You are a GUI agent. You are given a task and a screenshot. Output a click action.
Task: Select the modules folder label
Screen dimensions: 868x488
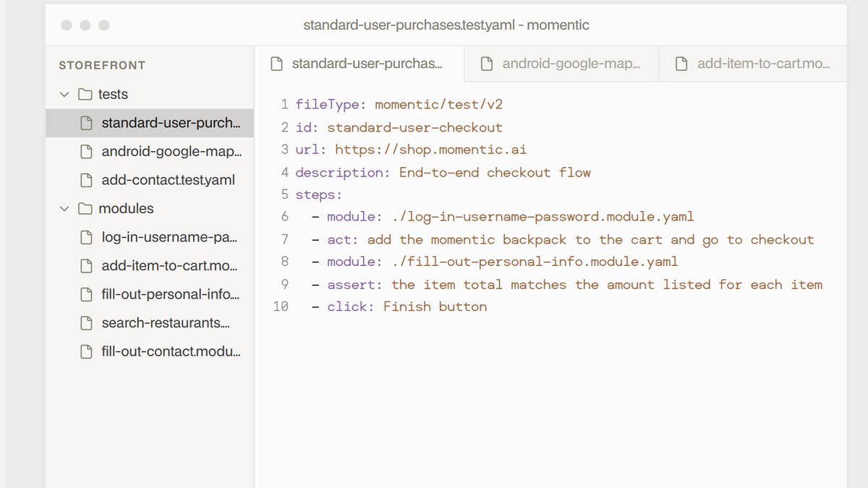(x=127, y=208)
